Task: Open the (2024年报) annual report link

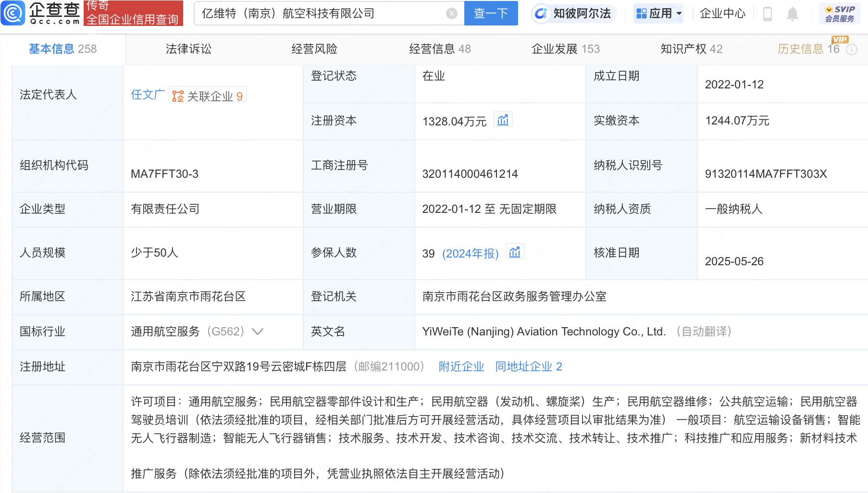Action: [471, 253]
